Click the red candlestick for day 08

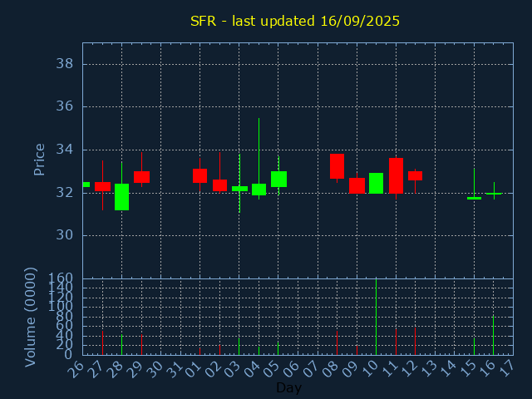click(337, 166)
